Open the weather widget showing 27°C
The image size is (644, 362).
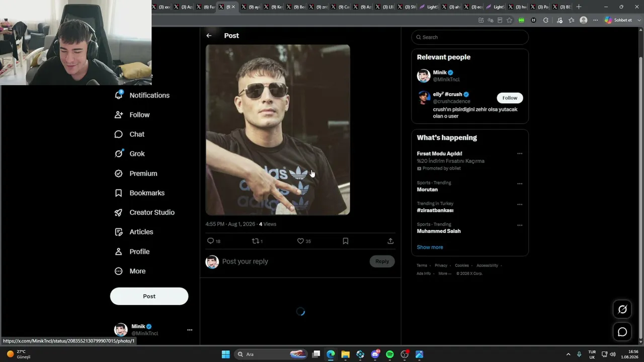19,354
